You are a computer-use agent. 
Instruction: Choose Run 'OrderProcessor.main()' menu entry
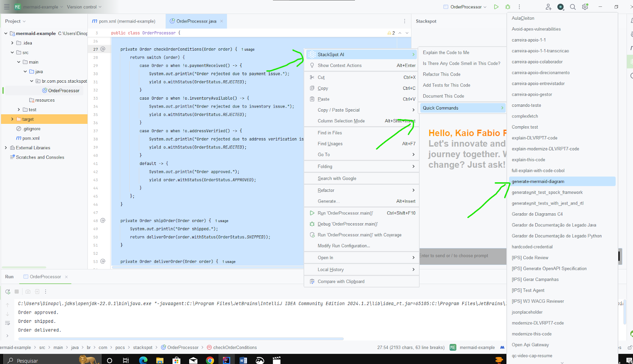click(x=362, y=213)
